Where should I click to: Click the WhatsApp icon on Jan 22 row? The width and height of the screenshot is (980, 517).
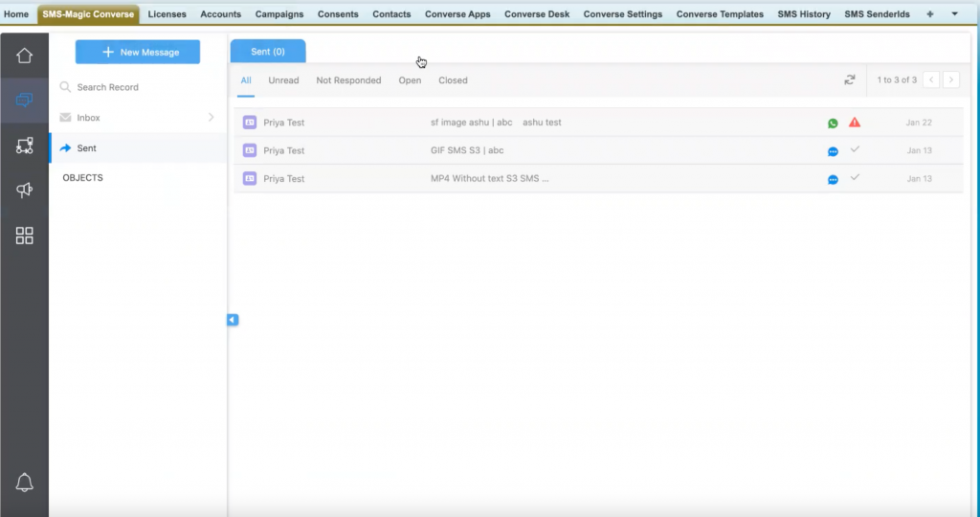(833, 124)
